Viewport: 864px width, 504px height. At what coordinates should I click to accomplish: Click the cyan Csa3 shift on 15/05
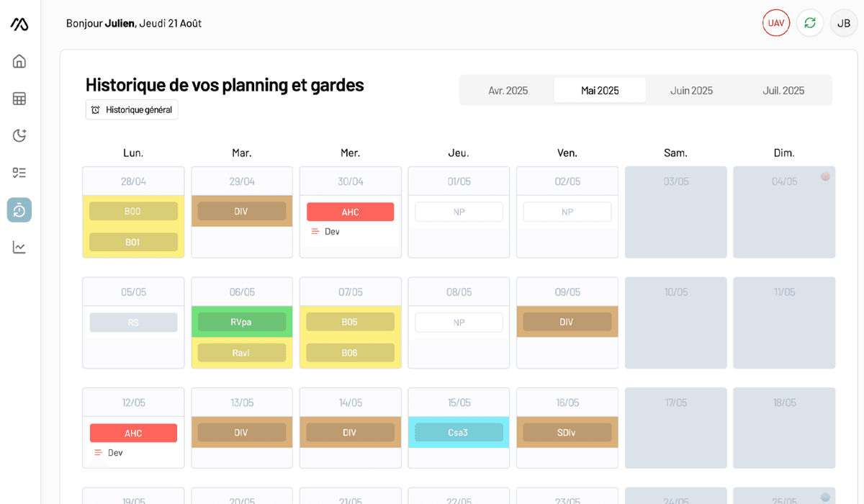(459, 433)
